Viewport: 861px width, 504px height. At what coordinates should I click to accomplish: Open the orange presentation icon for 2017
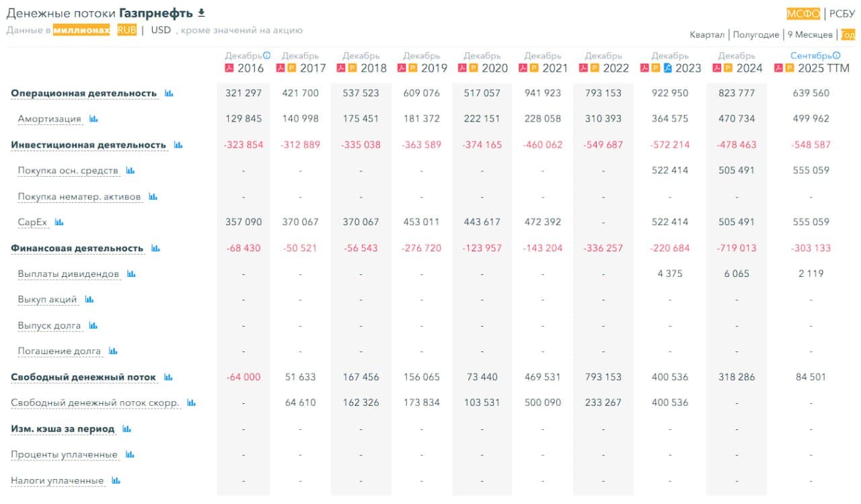(x=291, y=68)
